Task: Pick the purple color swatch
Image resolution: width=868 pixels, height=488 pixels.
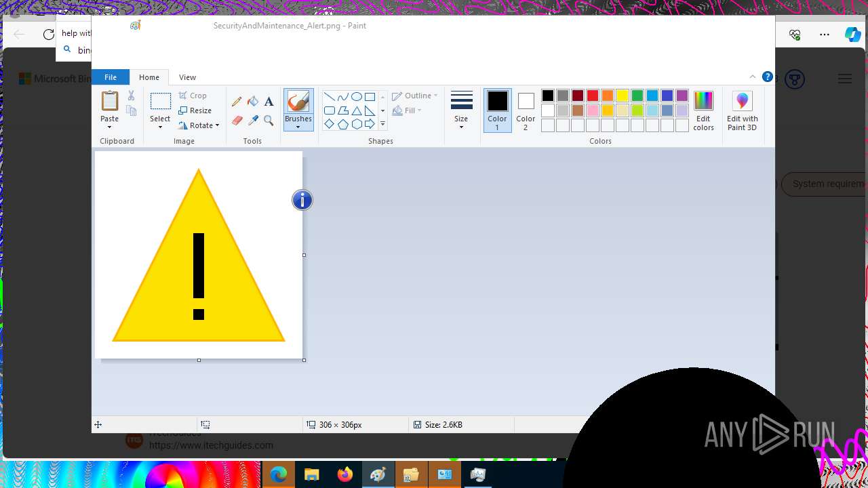Action: [682, 96]
